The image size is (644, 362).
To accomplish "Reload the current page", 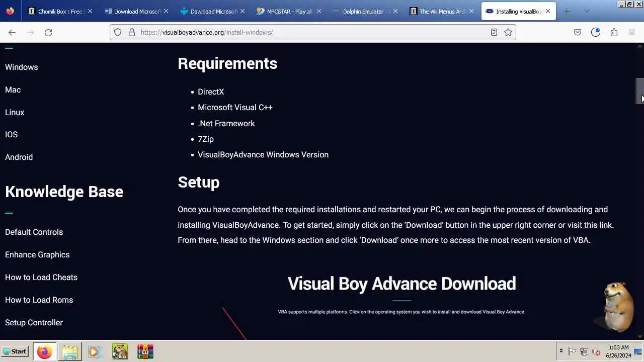I will click(x=48, y=32).
